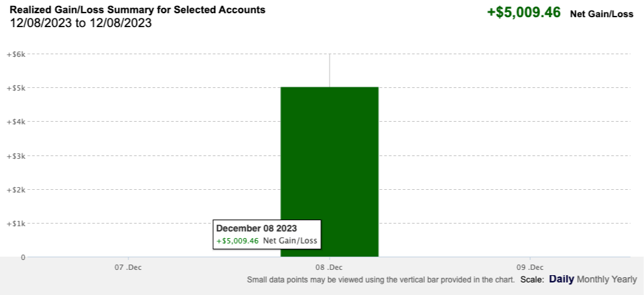Viewport: 644px width, 295px height.
Task: Click the green December 08 gain bar
Action: (x=330, y=172)
